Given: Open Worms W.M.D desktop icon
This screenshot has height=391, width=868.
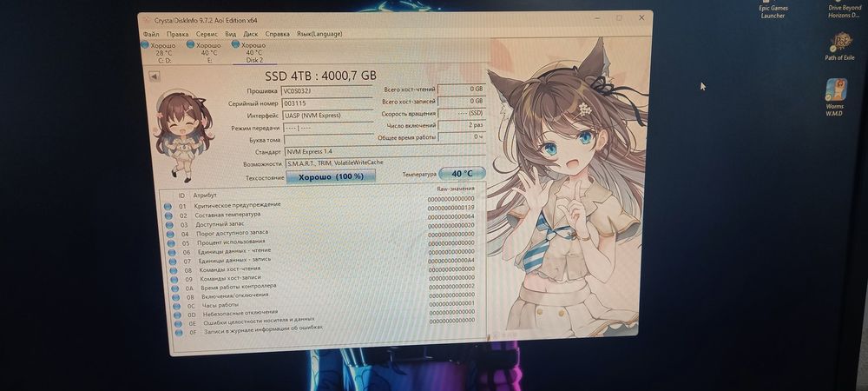Looking at the screenshot, I should point(835,97).
